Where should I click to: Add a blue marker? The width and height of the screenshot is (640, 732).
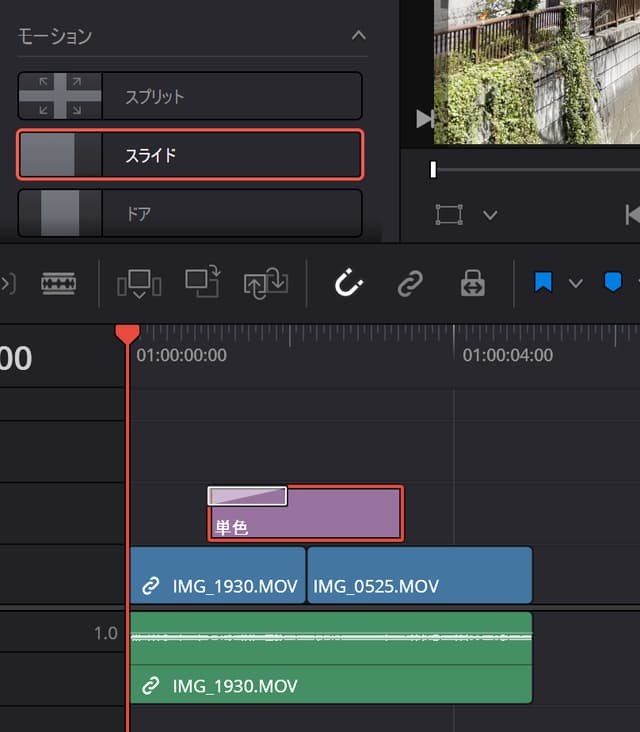point(612,282)
